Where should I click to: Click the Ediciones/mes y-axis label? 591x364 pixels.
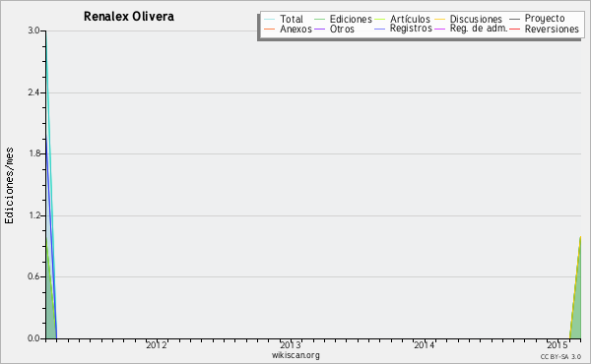point(9,186)
